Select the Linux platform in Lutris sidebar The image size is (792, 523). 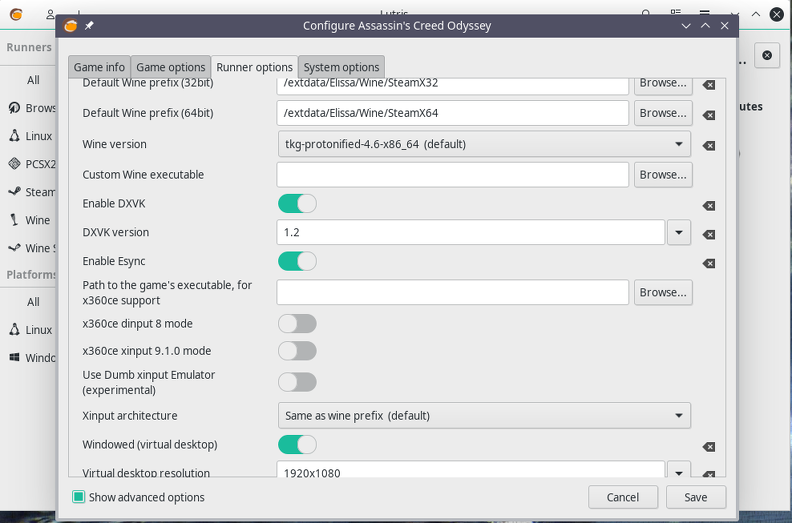point(31,330)
